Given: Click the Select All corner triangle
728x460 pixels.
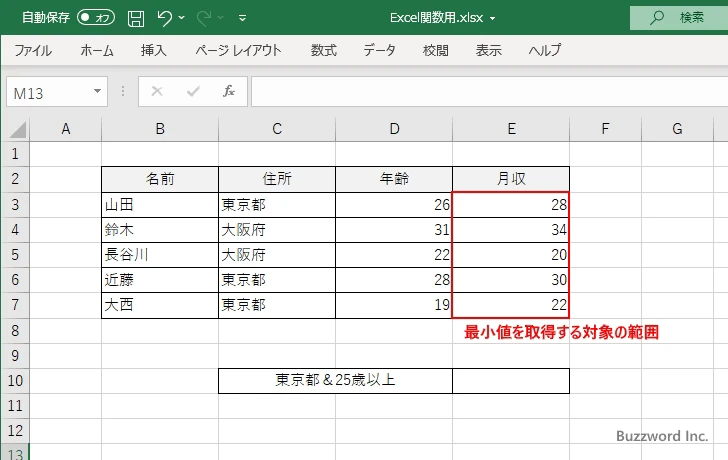Looking at the screenshot, I should (x=16, y=129).
